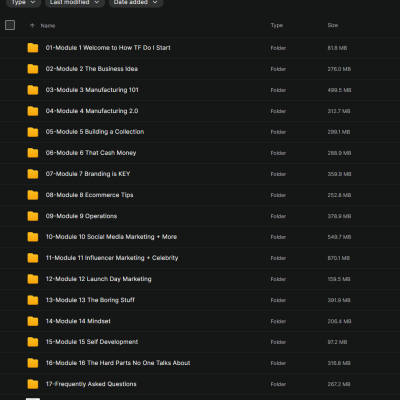Select '13-Module 13 The Boring Stuff' name
The width and height of the screenshot is (400, 400).
click(x=90, y=300)
